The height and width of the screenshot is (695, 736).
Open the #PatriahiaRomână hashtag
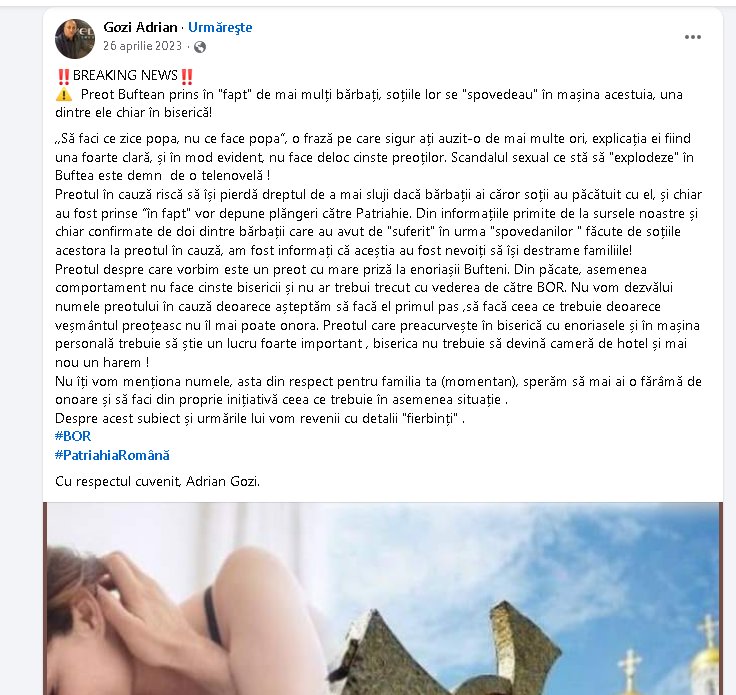[x=112, y=455]
